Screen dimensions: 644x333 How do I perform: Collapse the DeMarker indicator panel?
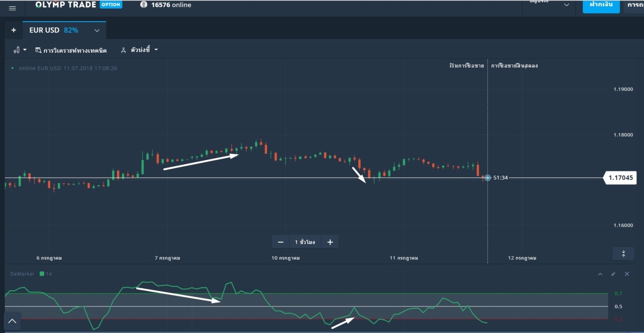tap(599, 274)
